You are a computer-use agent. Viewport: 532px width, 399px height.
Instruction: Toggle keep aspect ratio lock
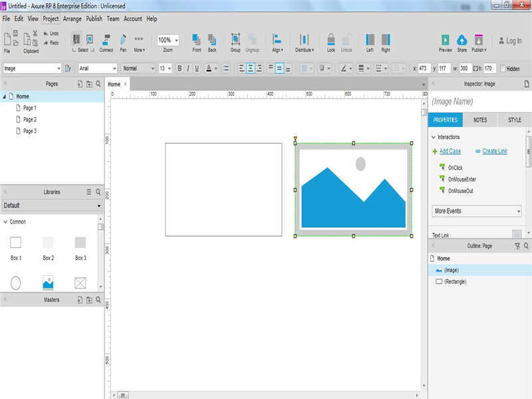click(476, 68)
